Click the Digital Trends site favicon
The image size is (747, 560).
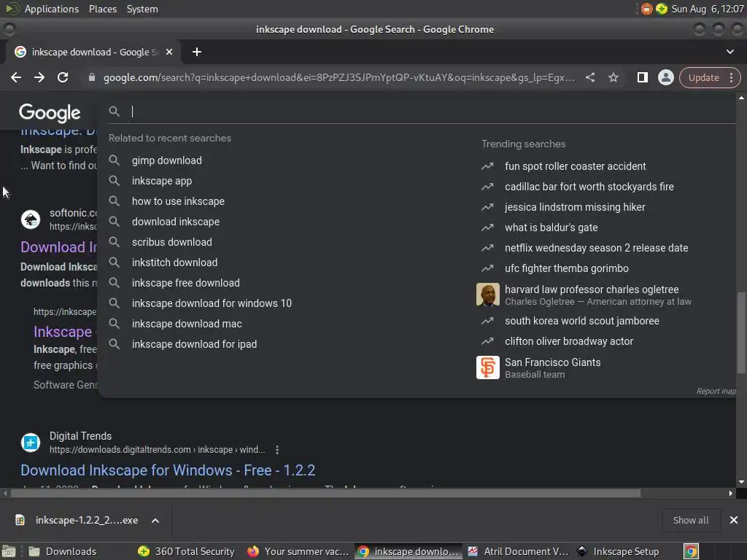tap(31, 443)
